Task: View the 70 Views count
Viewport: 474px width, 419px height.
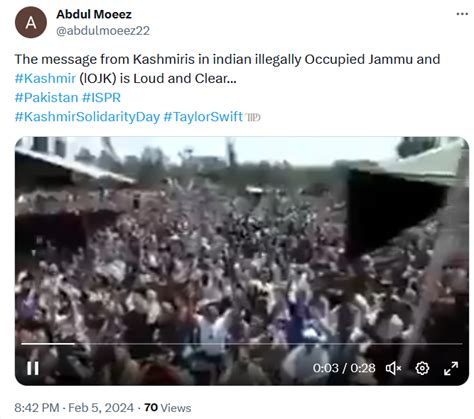Action: click(168, 408)
